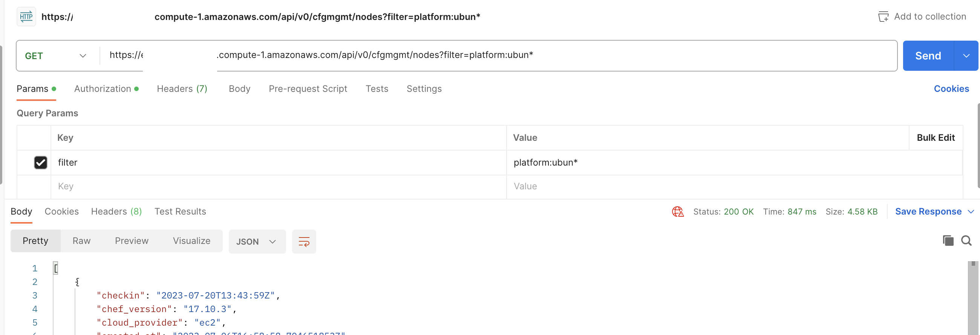
Task: Select the response Body tab
Action: pyautogui.click(x=21, y=212)
